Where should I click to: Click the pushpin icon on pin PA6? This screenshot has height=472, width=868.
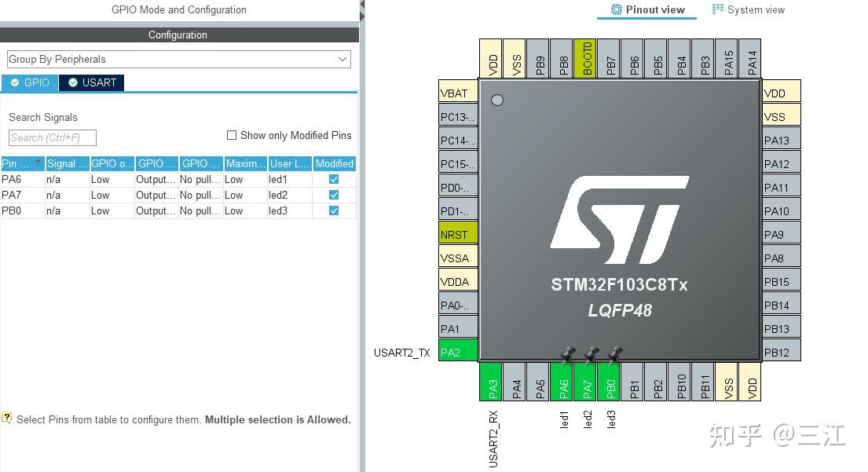coord(567,355)
